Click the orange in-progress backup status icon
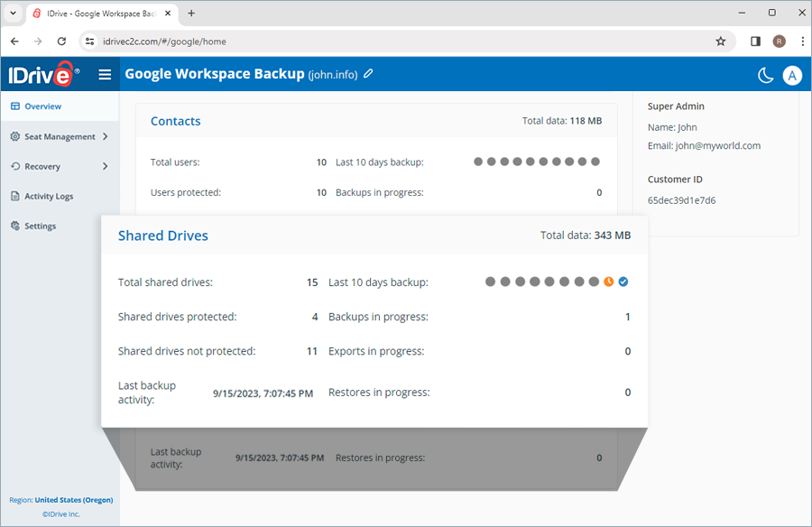 (x=608, y=282)
